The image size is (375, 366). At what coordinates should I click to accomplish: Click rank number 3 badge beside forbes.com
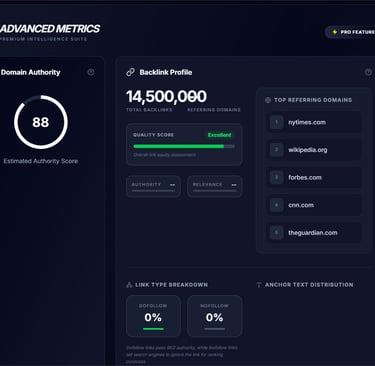coord(276,178)
